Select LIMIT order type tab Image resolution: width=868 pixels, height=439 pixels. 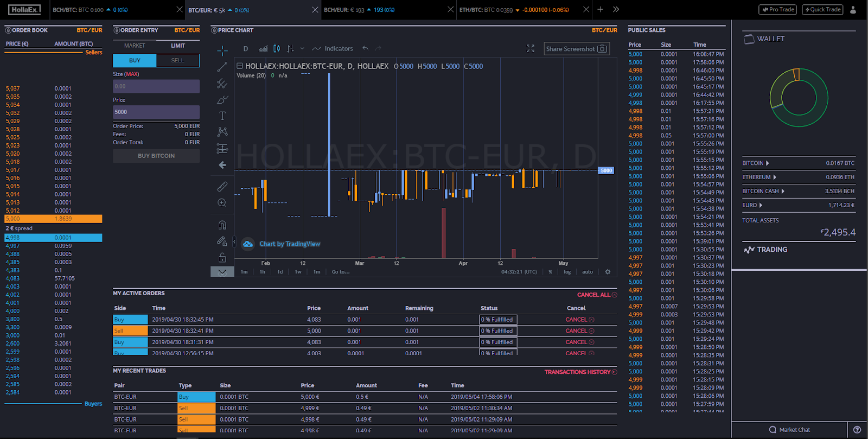[178, 46]
